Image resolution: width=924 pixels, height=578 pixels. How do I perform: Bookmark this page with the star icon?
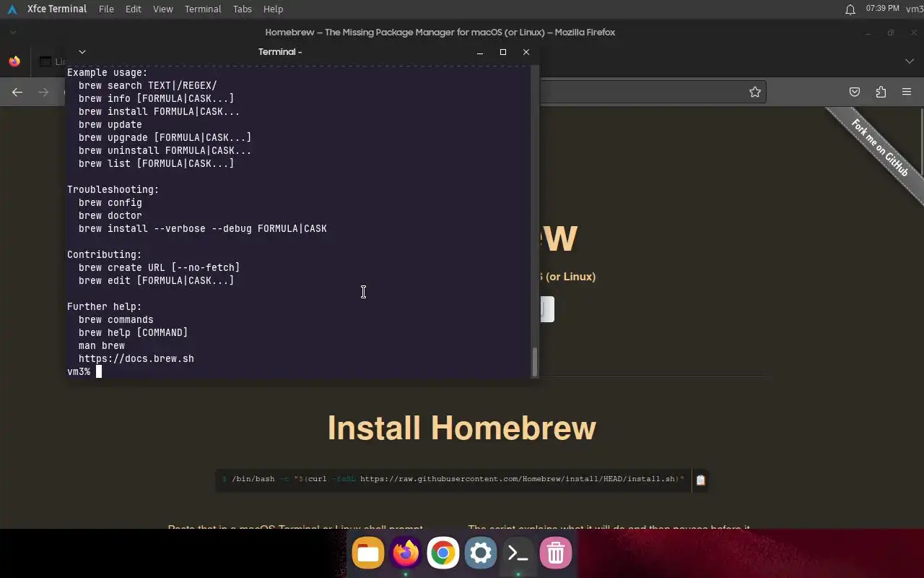click(755, 92)
